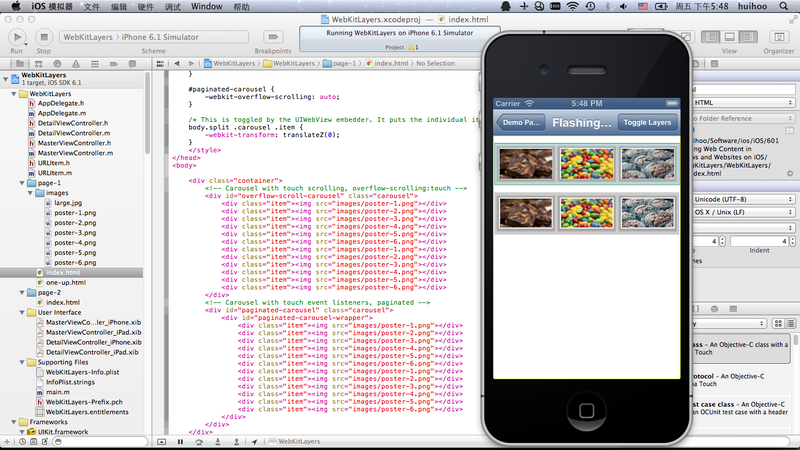
Task: Click the Step Into debug icon
Action: pos(215,441)
